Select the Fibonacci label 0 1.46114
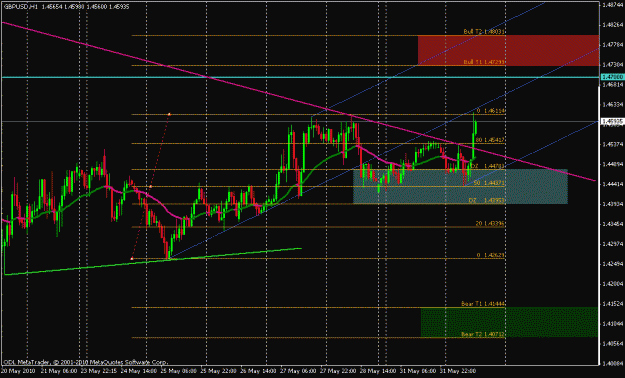 (491, 111)
